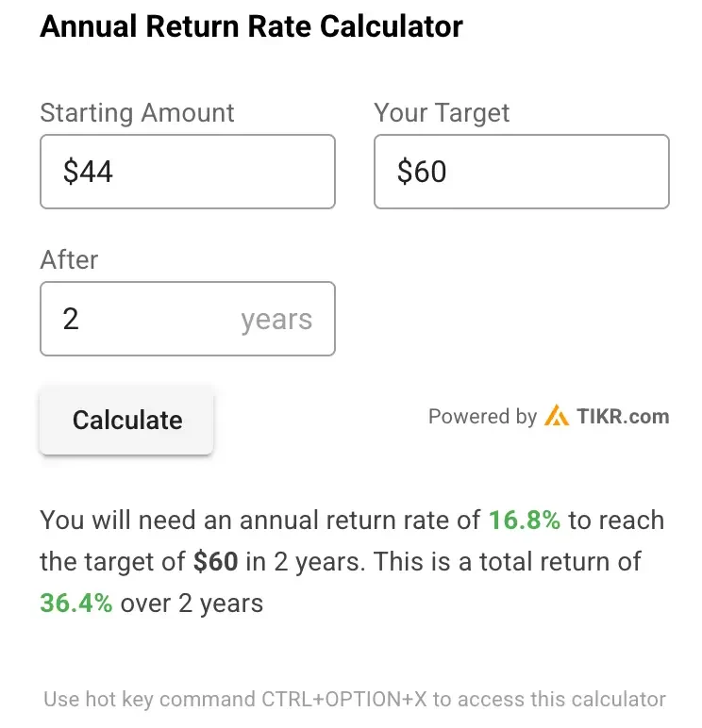This screenshot has width=702, height=728.
Task: Place cursor on the 2 in After field
Action: [x=71, y=319]
